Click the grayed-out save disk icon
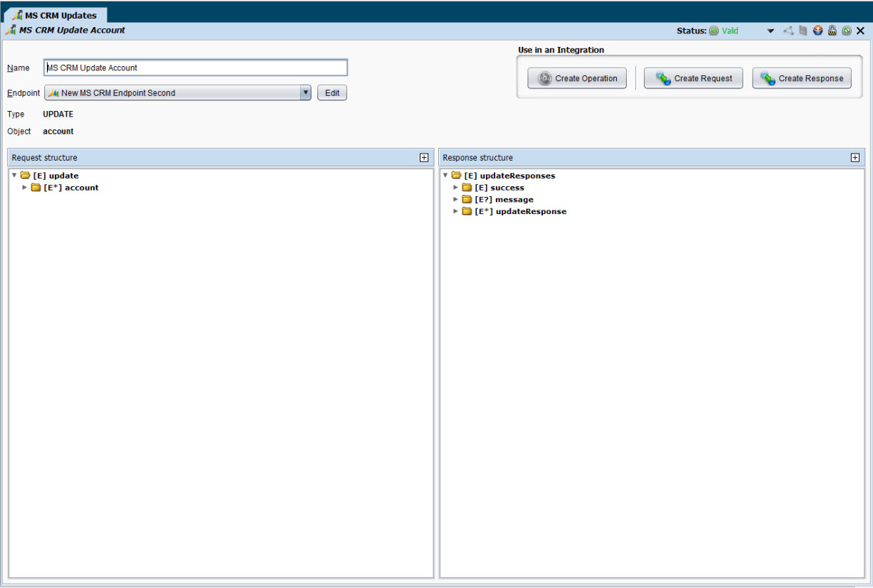Screen dimensions: 873x588 pos(803,31)
